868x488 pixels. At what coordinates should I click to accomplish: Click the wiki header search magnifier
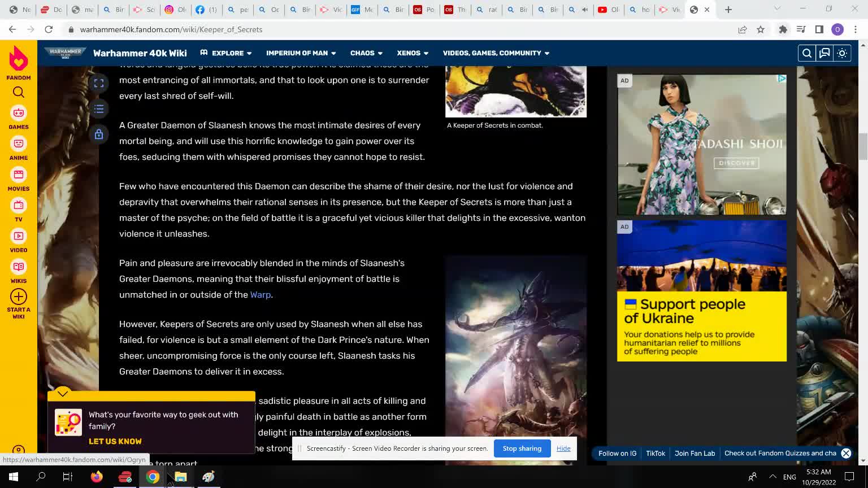[807, 53]
